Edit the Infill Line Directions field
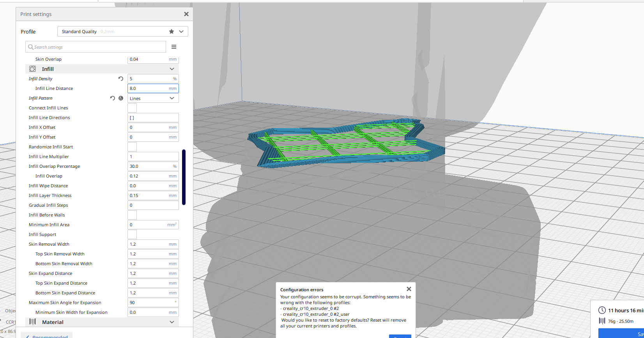Screen dimensions: 644x338 click(153, 118)
